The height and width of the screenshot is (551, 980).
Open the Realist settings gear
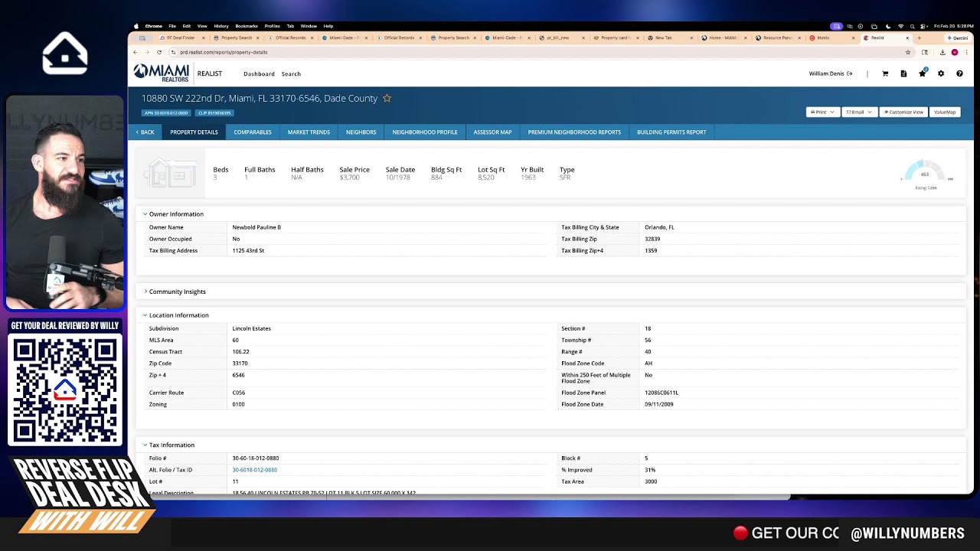pyautogui.click(x=941, y=73)
